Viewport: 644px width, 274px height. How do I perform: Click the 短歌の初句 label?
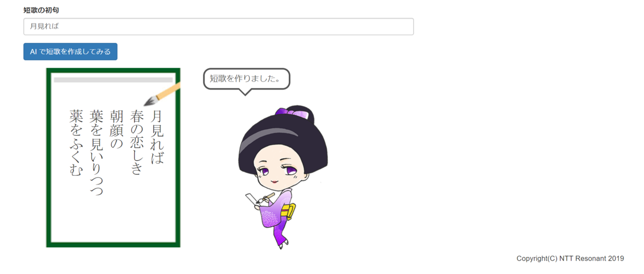[x=41, y=10]
